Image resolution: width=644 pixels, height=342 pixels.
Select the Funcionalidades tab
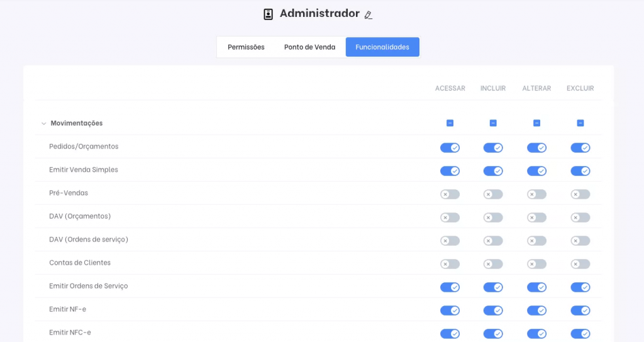pos(382,47)
